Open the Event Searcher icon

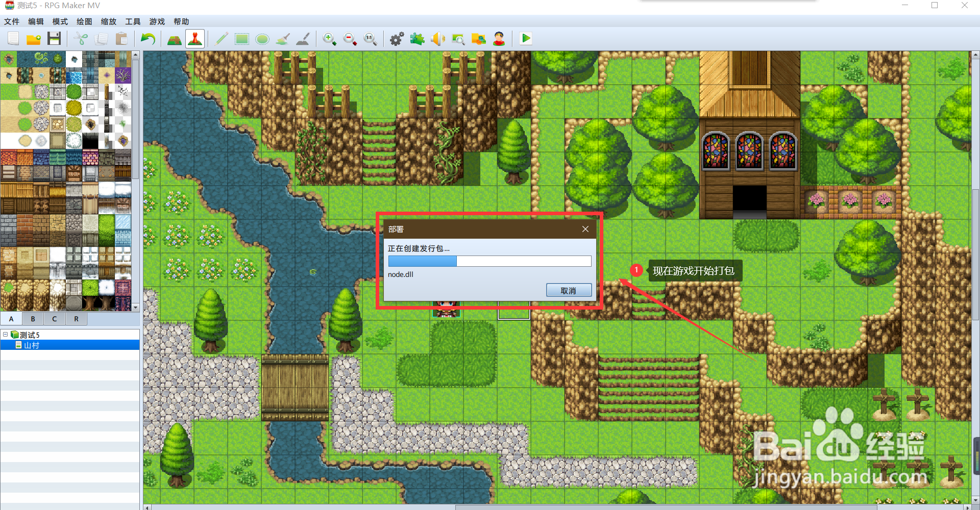[x=458, y=39]
